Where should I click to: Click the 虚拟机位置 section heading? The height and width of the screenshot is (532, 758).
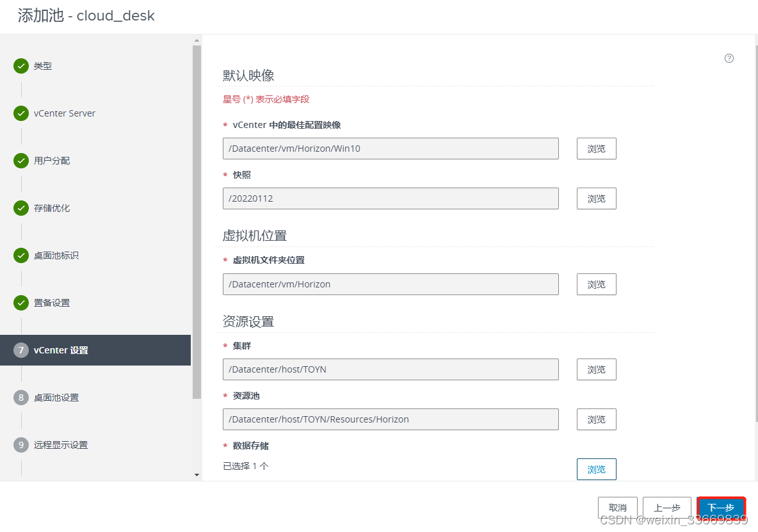coord(255,236)
